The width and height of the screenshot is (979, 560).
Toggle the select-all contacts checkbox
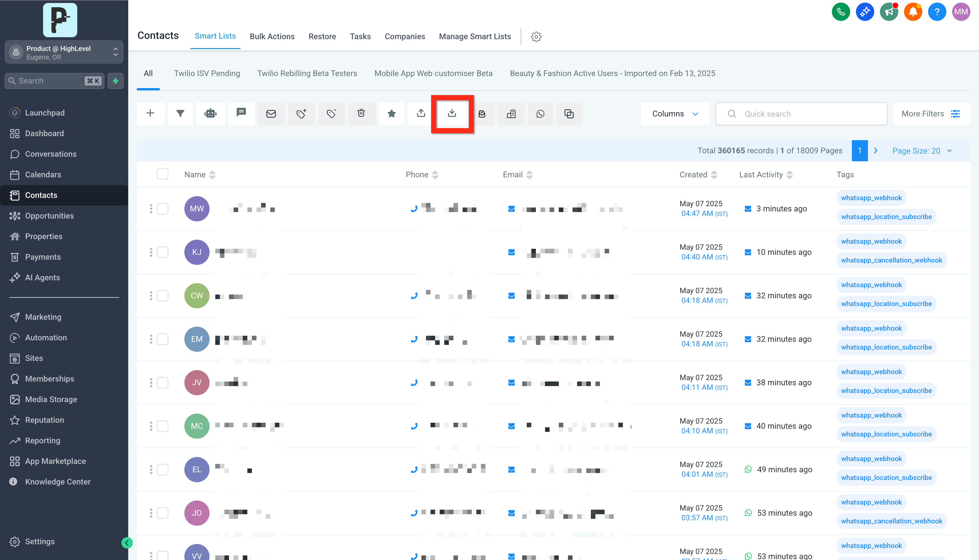(162, 174)
